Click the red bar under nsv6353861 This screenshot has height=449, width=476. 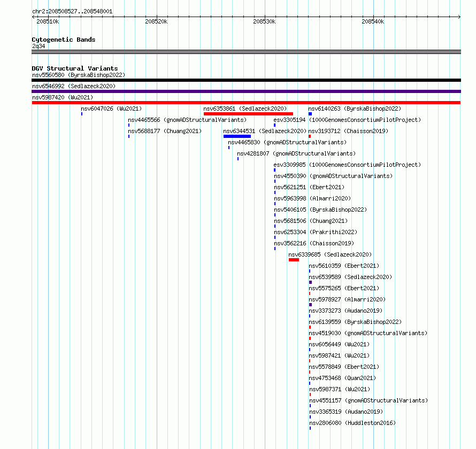tap(248, 114)
